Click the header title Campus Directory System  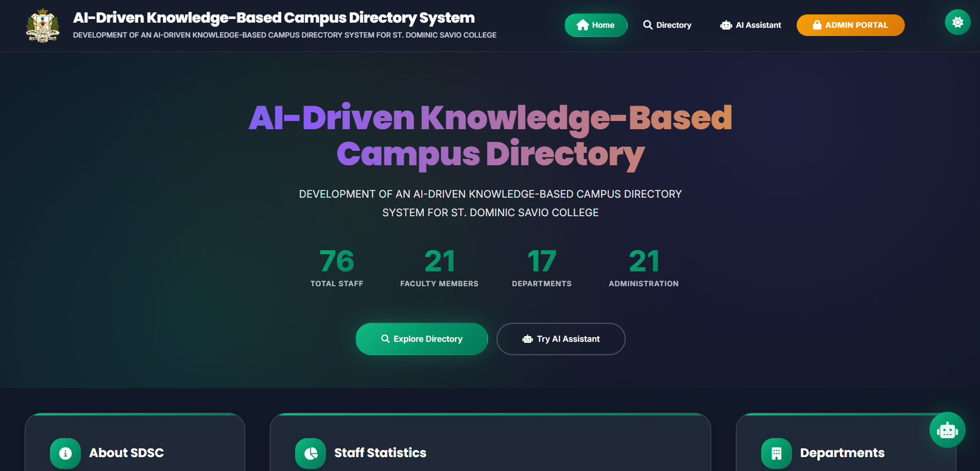274,18
